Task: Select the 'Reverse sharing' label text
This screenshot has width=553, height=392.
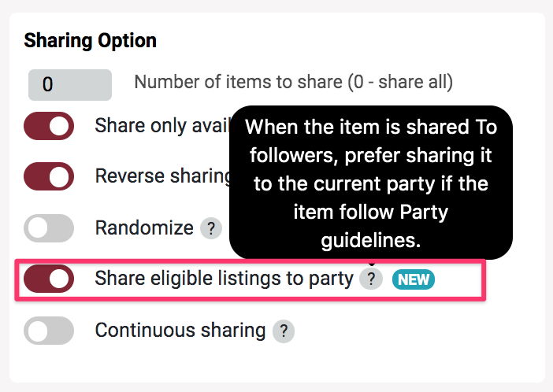Action: [x=161, y=176]
